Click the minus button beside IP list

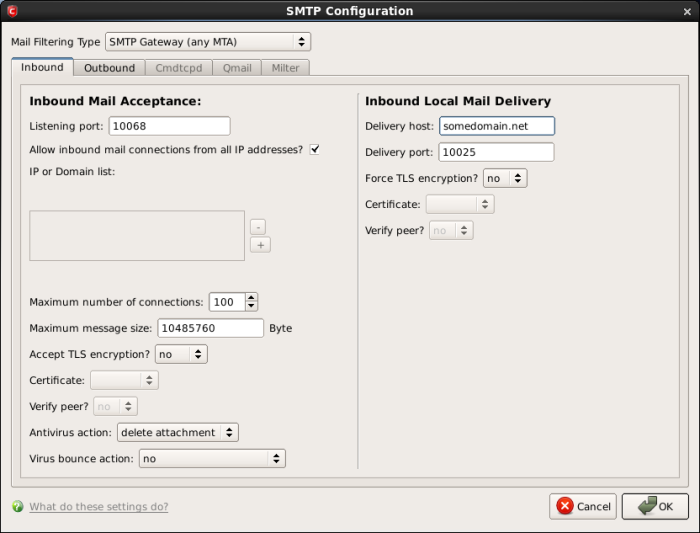coord(260,226)
